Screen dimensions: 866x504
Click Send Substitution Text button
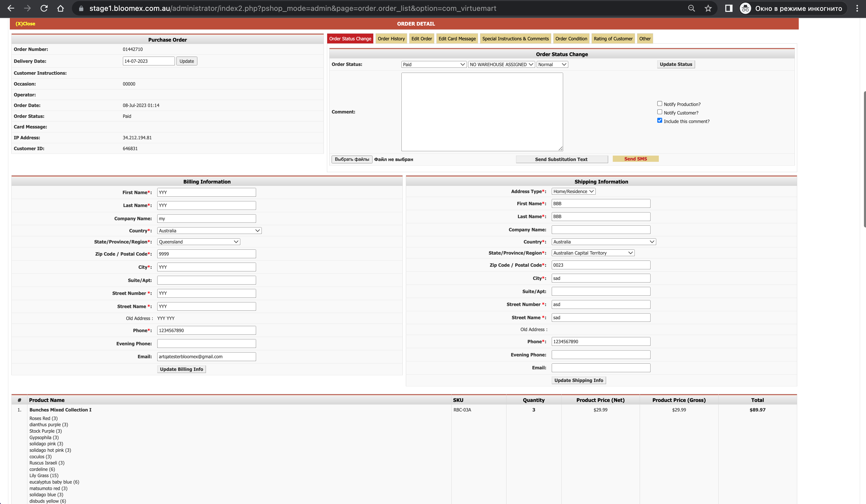click(x=562, y=159)
